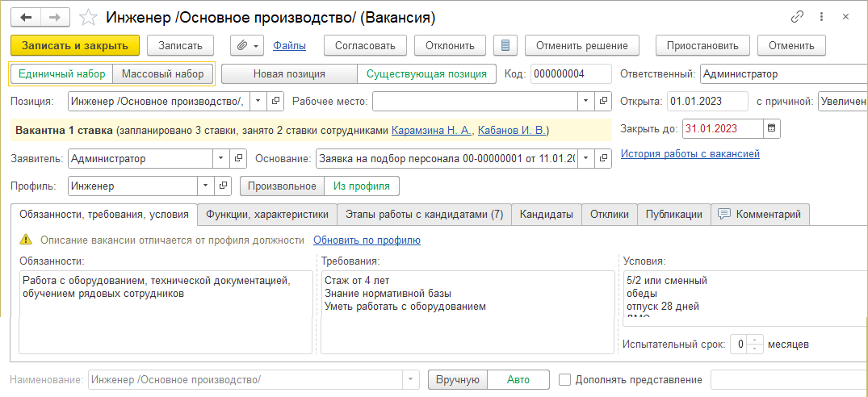Click the back navigation arrow

pos(27,18)
